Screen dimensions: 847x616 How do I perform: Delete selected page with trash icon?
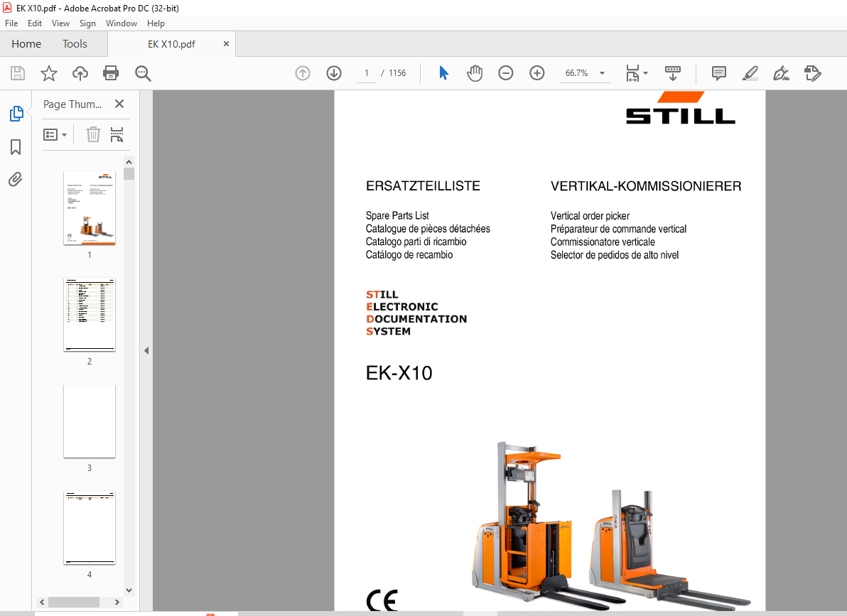[x=94, y=134]
